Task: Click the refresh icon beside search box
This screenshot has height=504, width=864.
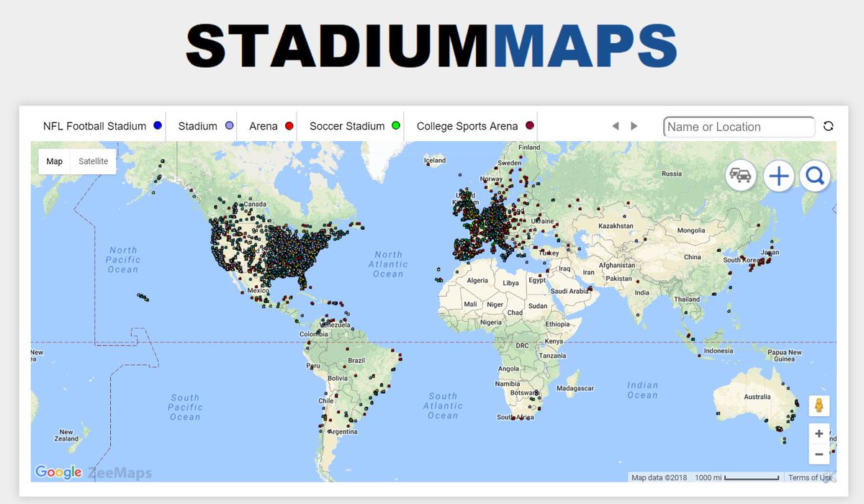Action: [828, 127]
